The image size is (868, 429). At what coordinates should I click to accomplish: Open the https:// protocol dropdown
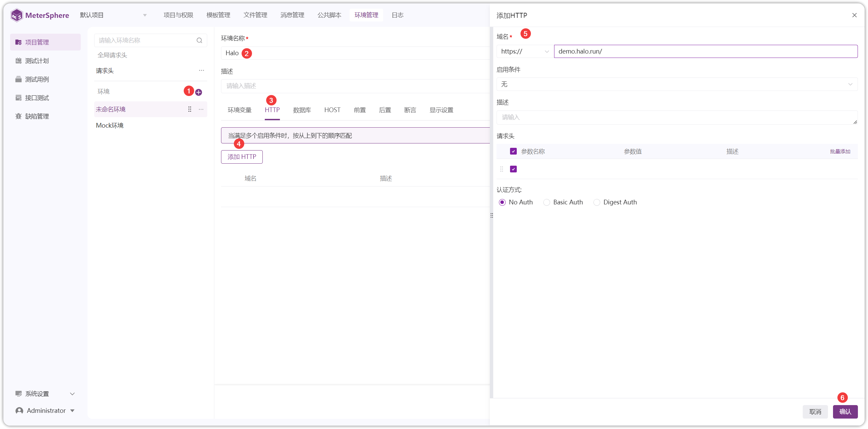point(525,52)
